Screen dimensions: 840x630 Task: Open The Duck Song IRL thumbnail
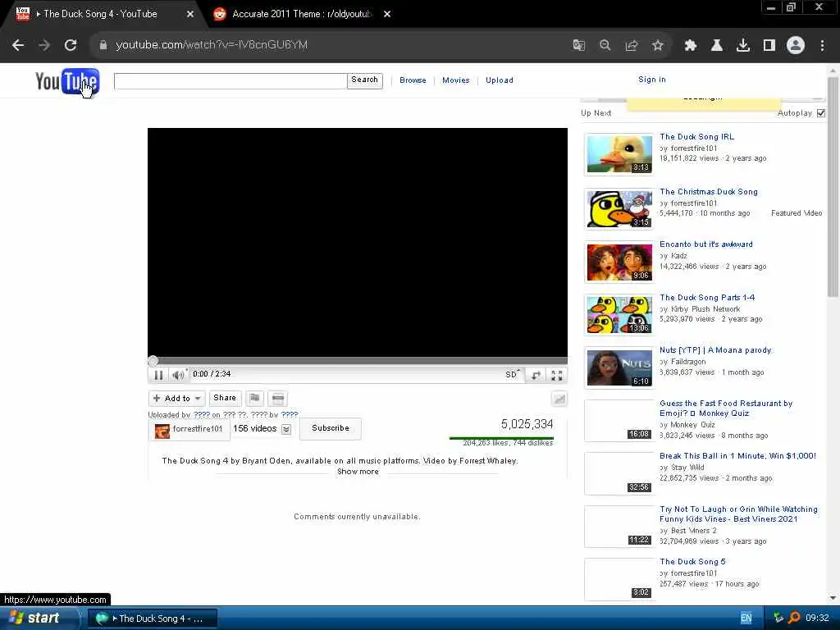pos(619,154)
